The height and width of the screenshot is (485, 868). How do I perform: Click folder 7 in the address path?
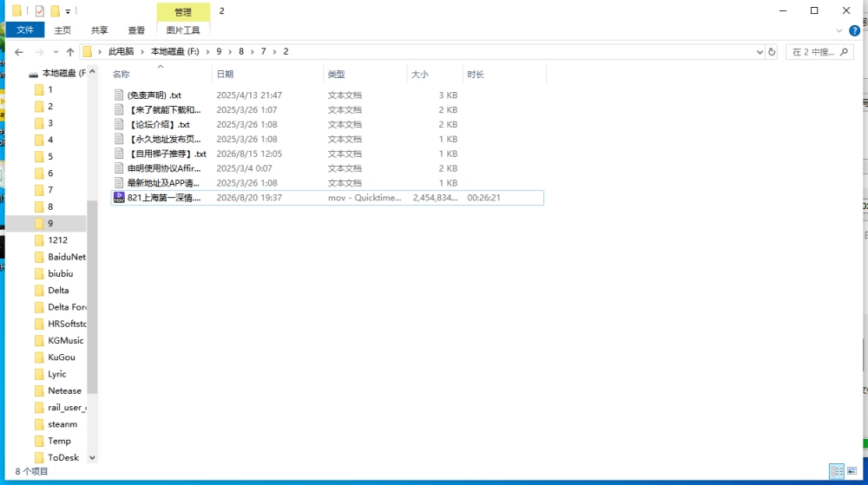tap(264, 51)
